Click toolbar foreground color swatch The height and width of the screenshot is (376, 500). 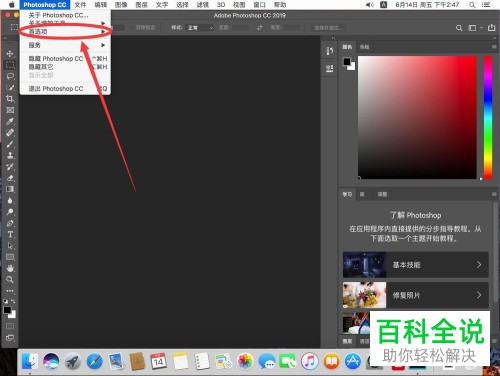pos(7,310)
